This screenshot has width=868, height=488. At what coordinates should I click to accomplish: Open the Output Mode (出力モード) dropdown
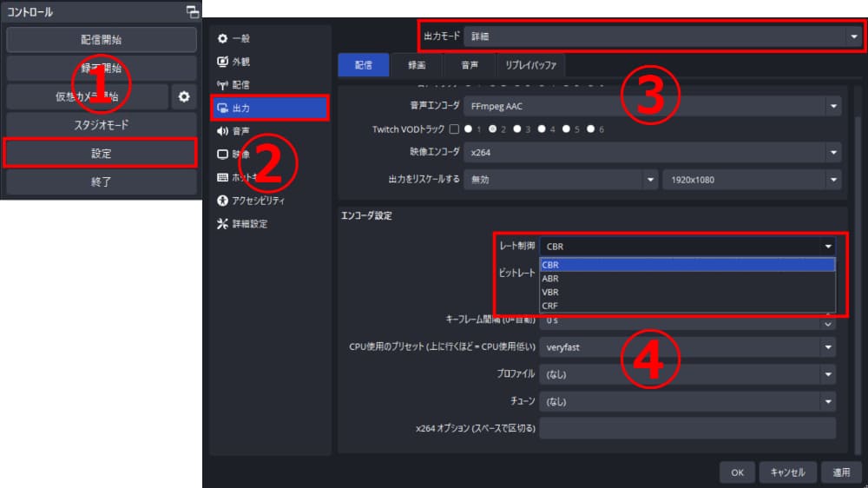[x=663, y=36]
